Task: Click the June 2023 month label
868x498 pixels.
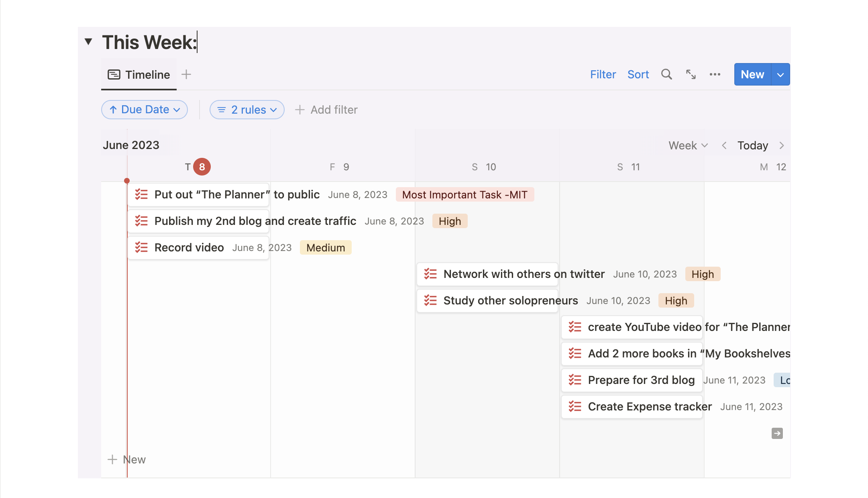Action: 131,145
